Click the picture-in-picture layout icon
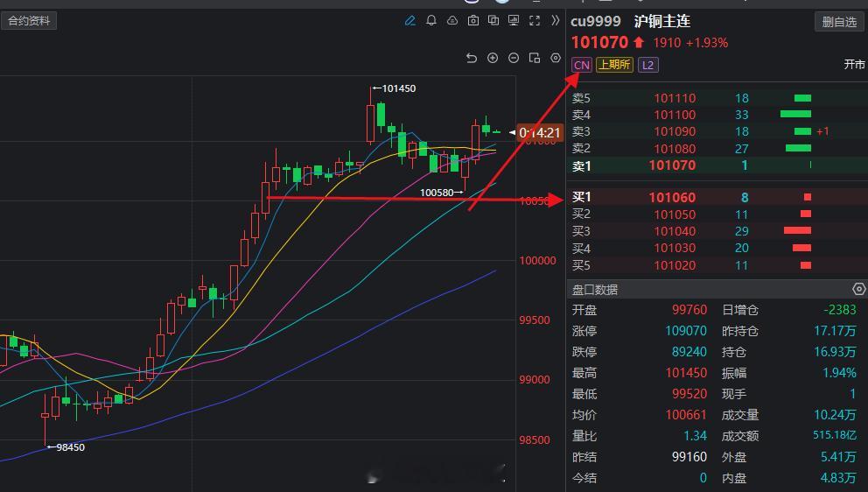The height and width of the screenshot is (492, 868). [x=535, y=58]
